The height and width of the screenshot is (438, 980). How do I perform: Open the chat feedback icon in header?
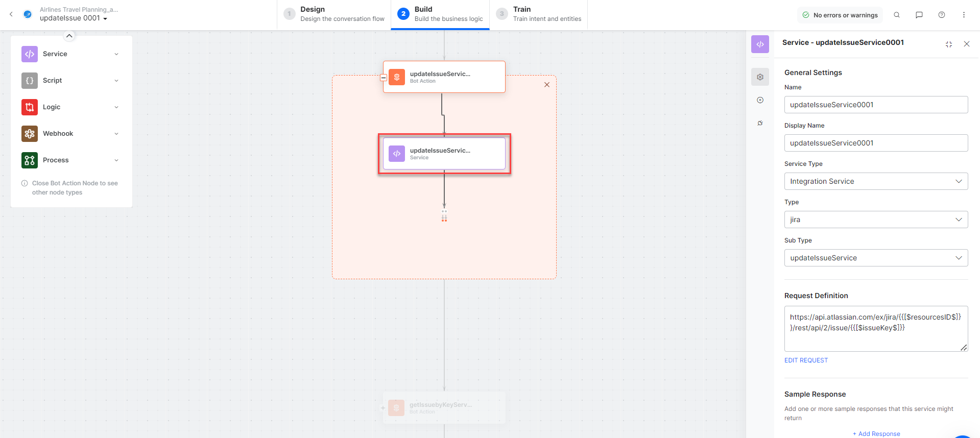[919, 15]
